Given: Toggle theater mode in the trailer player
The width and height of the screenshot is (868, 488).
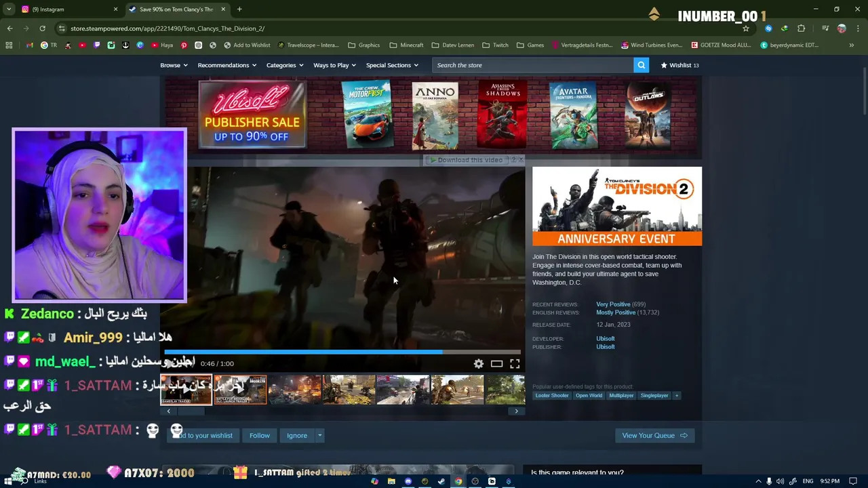Looking at the screenshot, I should (496, 364).
